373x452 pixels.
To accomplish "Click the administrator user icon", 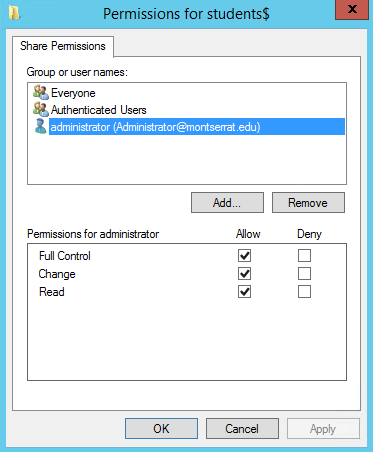I will (41, 126).
